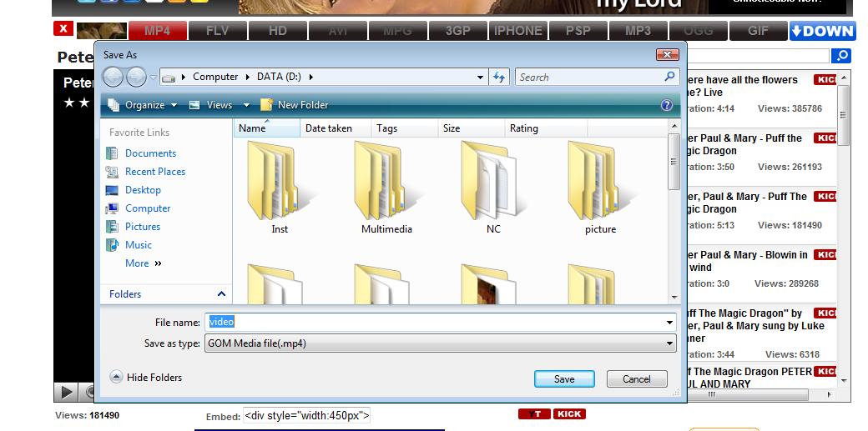The width and height of the screenshot is (868, 431).
Task: Click the red YT badge below the dialog
Action: pyautogui.click(x=534, y=413)
